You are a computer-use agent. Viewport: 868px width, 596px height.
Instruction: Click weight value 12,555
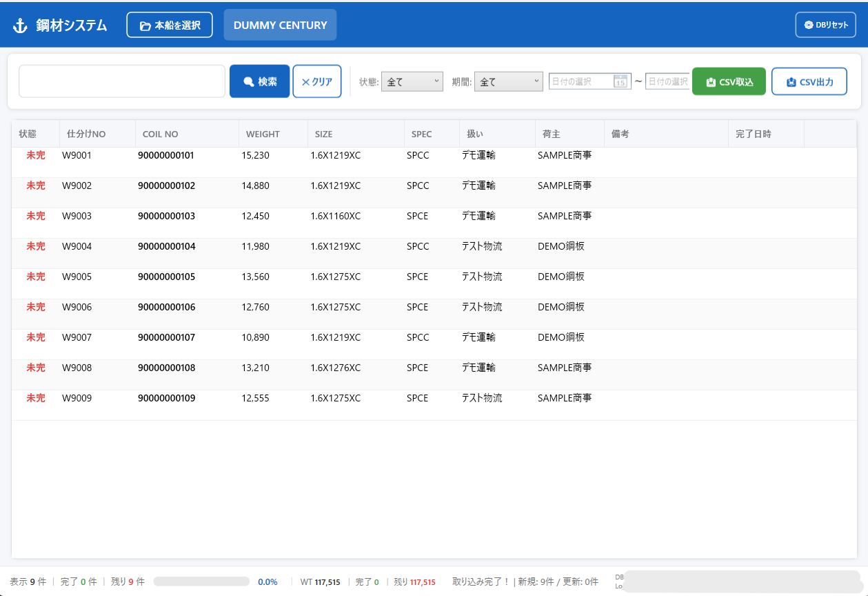click(256, 398)
